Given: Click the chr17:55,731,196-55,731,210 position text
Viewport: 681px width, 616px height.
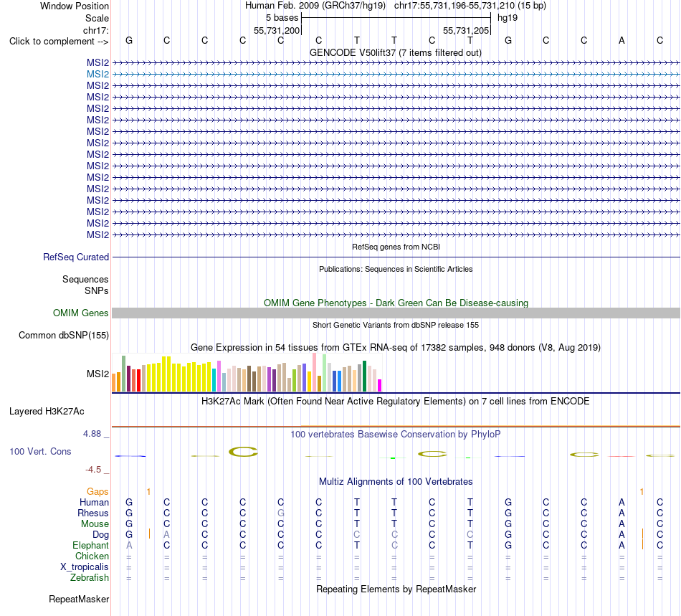Looking at the screenshot, I should (454, 6).
